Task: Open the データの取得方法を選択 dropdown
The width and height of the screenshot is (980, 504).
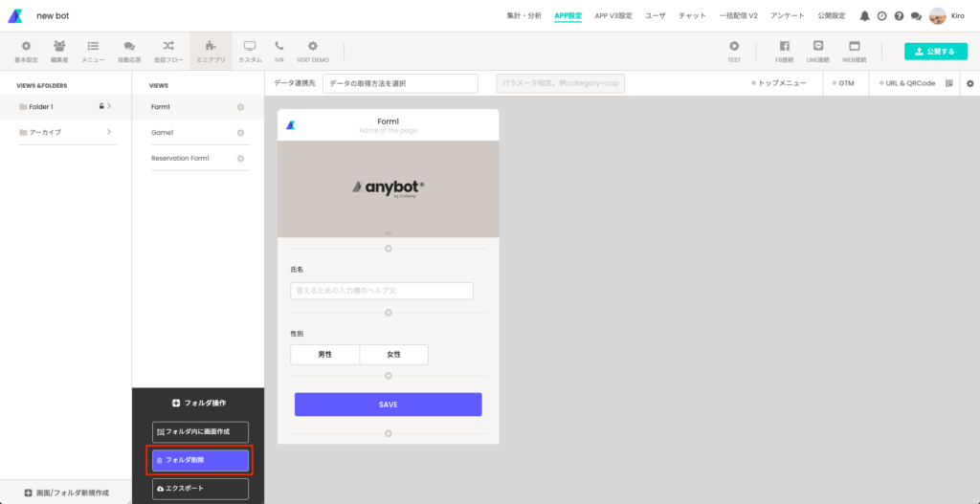Action: pyautogui.click(x=400, y=83)
